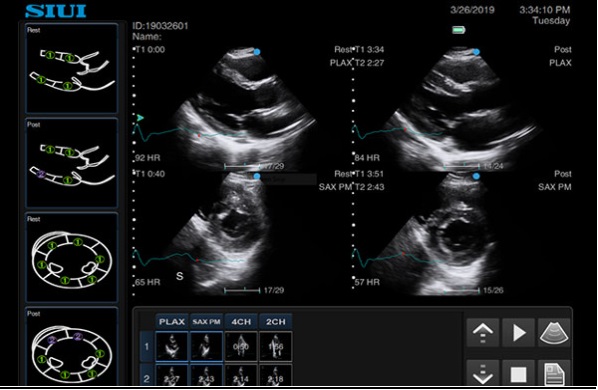Click the SIUI logo
This screenshot has height=390, width=598.
pos(56,10)
